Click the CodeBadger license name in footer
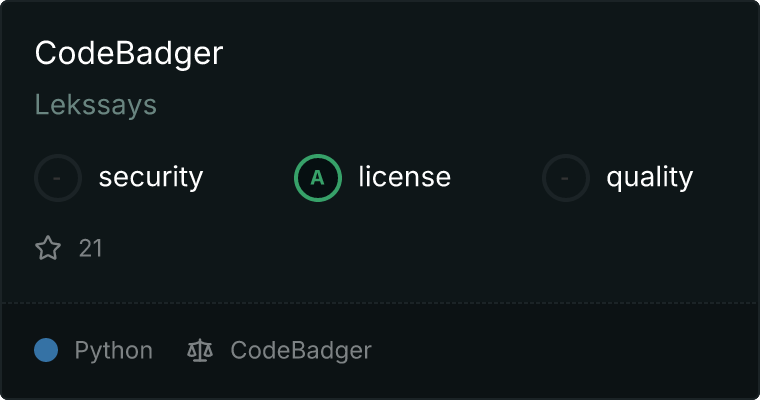 coord(301,351)
